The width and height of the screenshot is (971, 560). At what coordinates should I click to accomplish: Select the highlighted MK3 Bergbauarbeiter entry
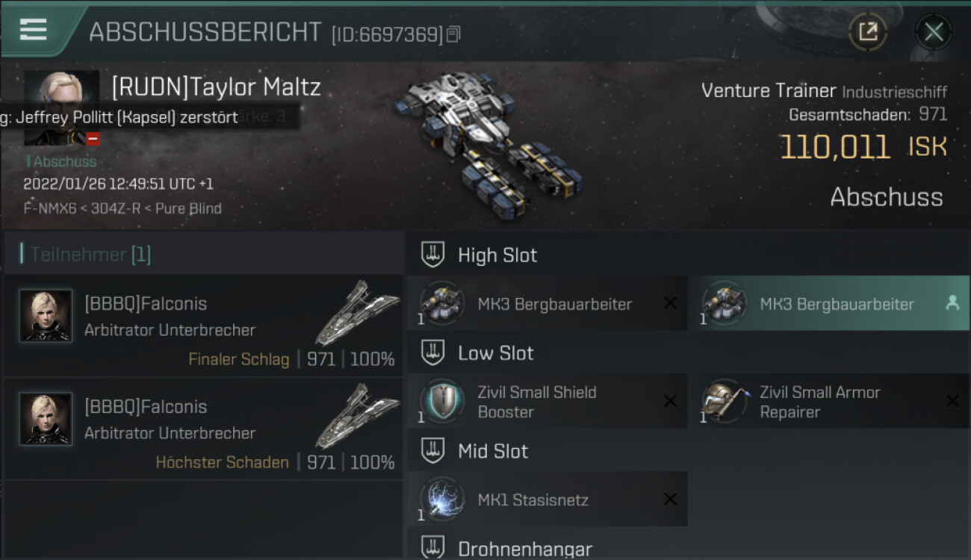coord(828,303)
